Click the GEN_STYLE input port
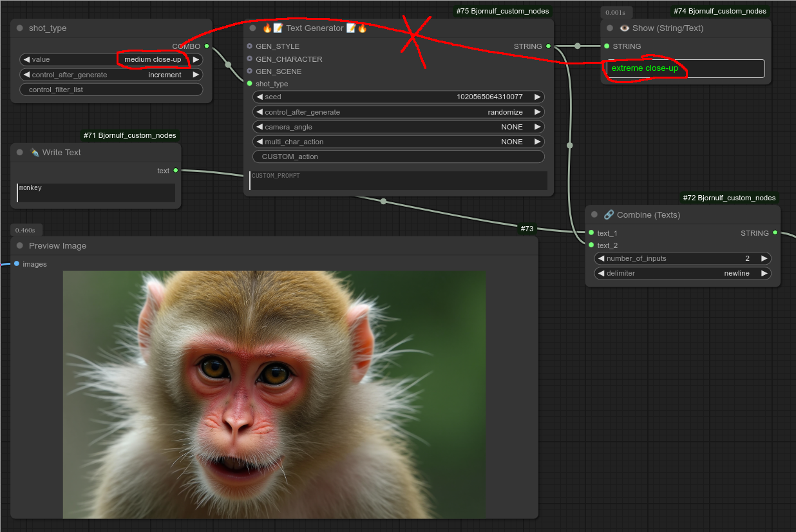796x532 pixels. coord(250,46)
